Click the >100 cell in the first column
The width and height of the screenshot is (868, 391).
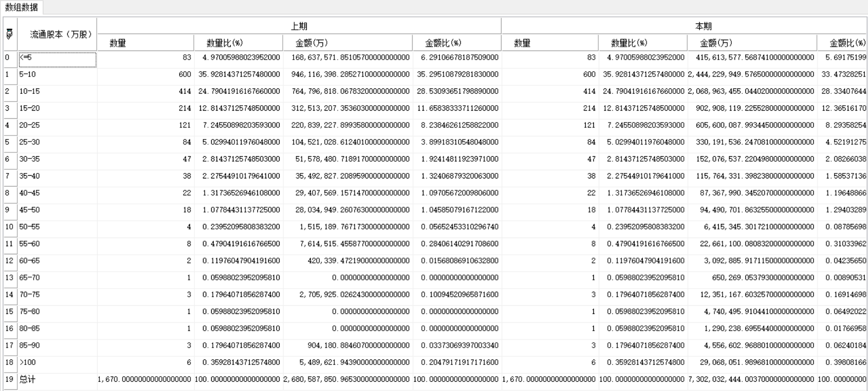[57, 362]
